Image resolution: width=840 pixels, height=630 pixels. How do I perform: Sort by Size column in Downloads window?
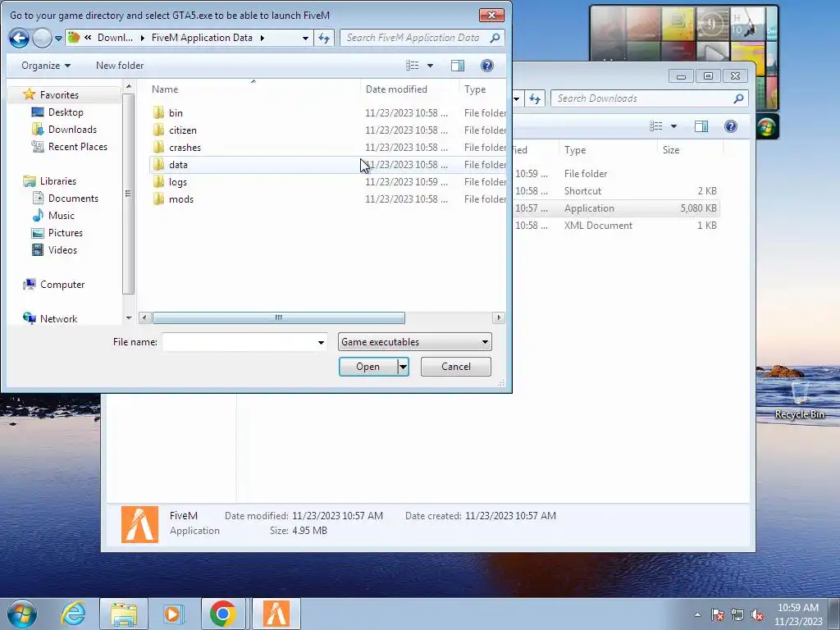[x=689, y=150]
